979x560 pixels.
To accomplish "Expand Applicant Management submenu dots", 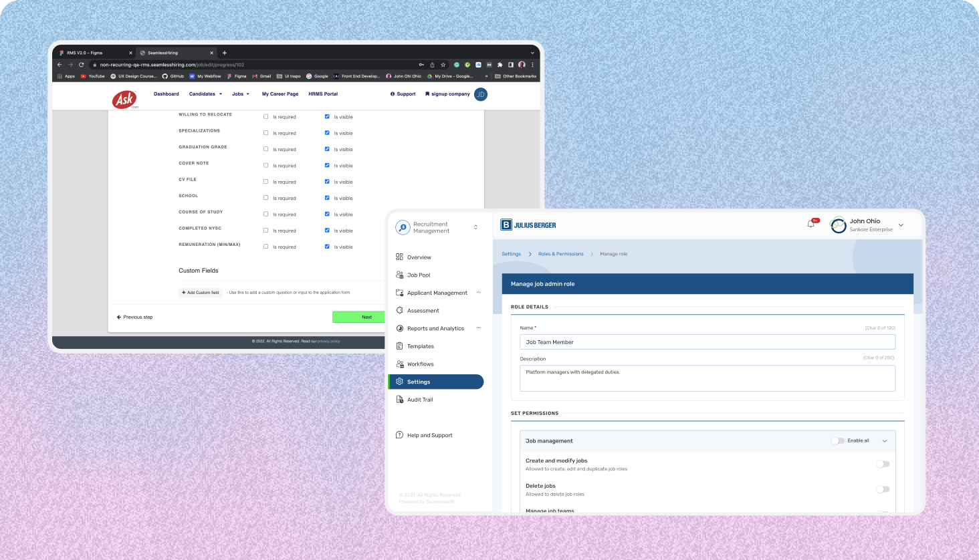I will point(479,293).
